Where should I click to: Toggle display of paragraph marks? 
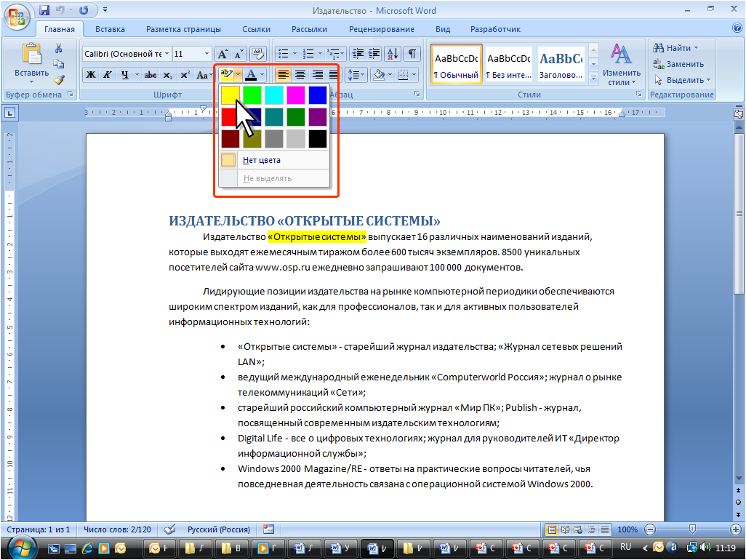pos(412,54)
